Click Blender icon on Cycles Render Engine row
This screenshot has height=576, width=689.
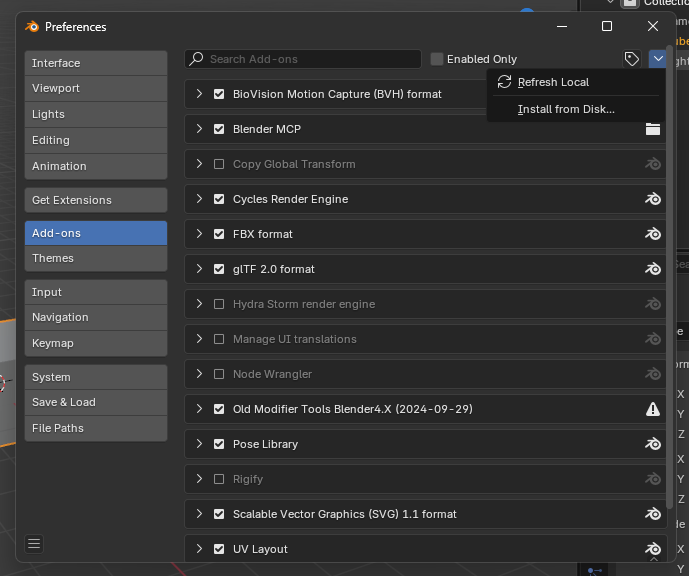coord(653,199)
